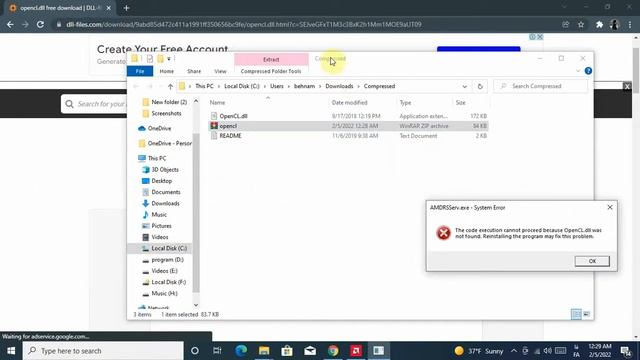
Task: Click Local Disk (C:) in breadcrumb
Action: (242, 87)
